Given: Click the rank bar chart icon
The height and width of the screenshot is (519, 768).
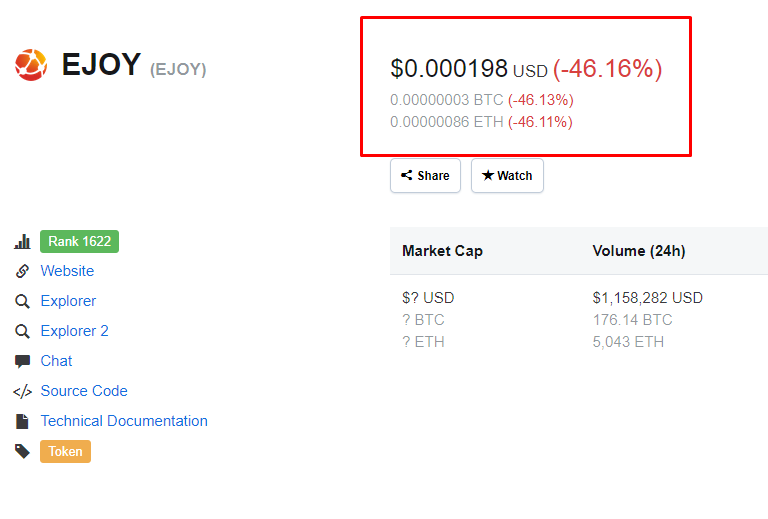Looking at the screenshot, I should point(22,241).
